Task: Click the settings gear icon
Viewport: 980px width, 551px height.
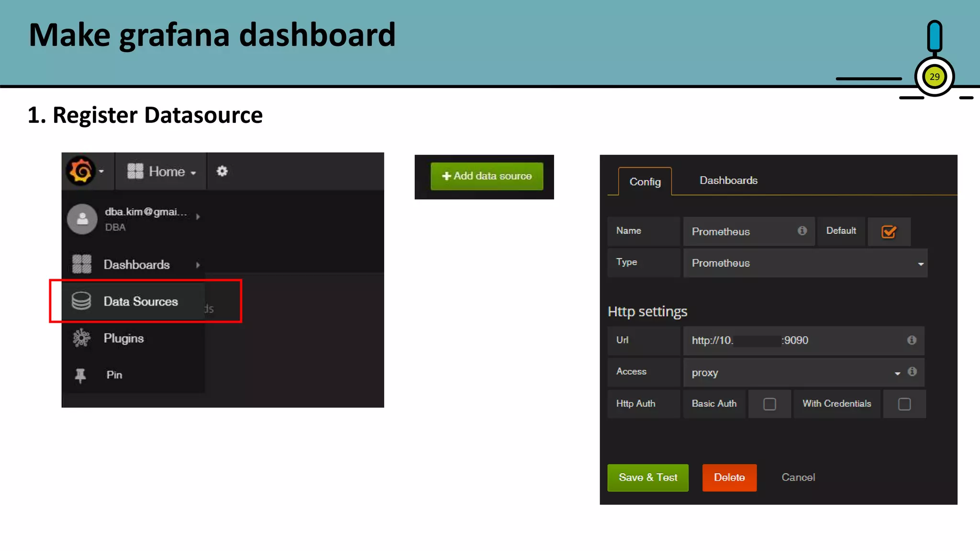Action: coord(222,171)
